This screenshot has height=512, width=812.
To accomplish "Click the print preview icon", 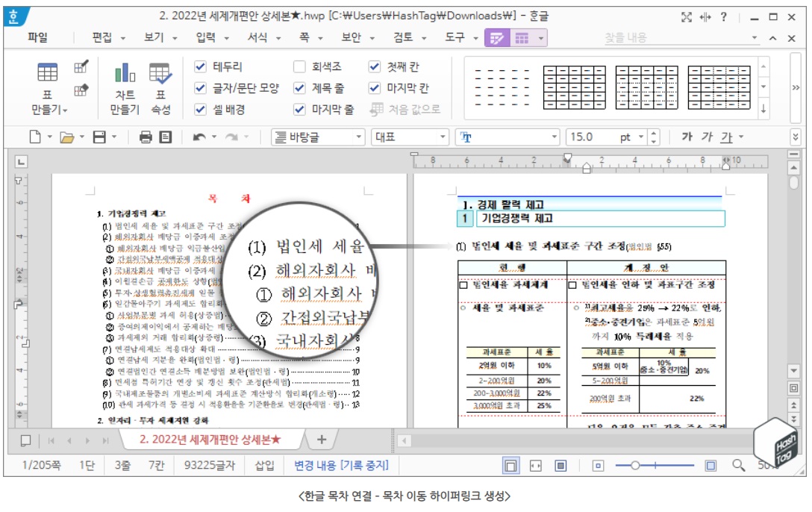I will pyautogui.click(x=165, y=137).
